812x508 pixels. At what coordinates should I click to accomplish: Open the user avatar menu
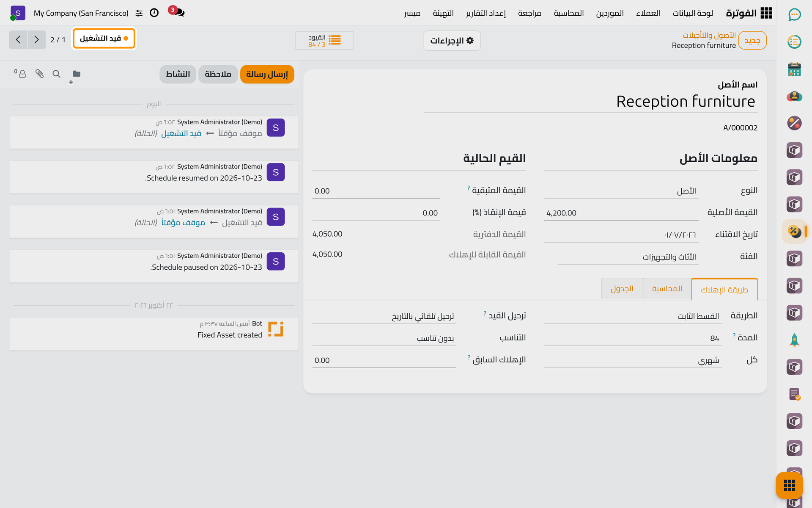coord(17,13)
